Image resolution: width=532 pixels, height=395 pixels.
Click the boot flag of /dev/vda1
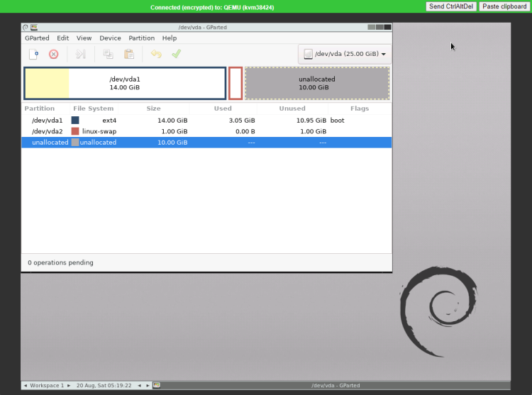click(337, 121)
